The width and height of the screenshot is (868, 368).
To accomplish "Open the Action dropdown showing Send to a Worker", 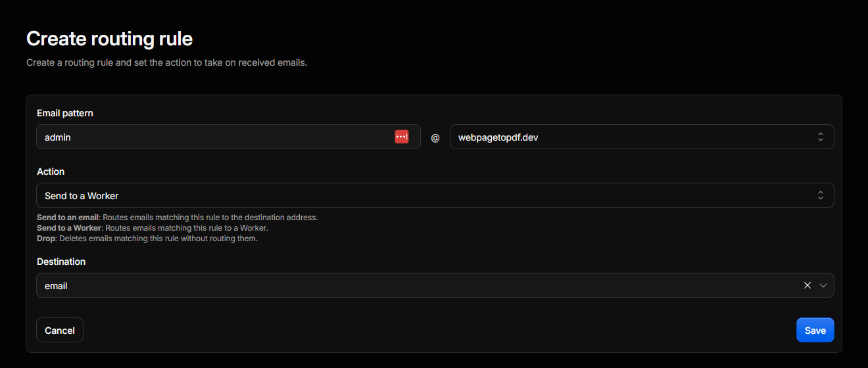I will (435, 195).
